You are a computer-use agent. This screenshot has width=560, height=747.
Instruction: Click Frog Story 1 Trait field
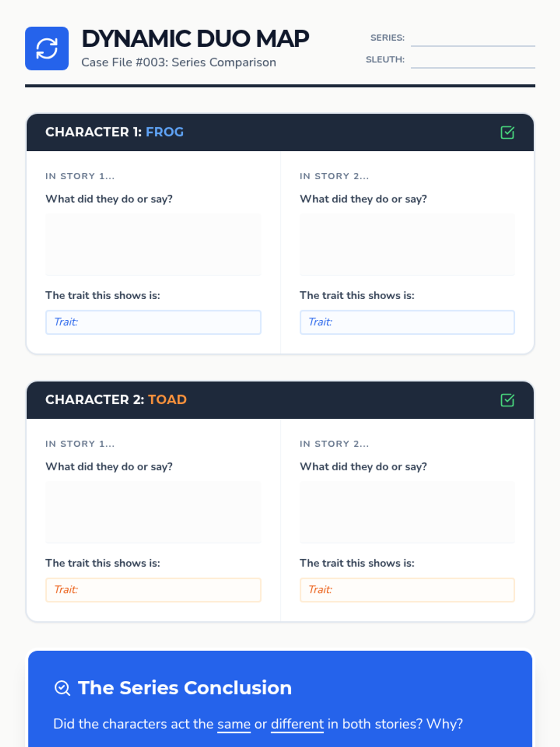153,322
